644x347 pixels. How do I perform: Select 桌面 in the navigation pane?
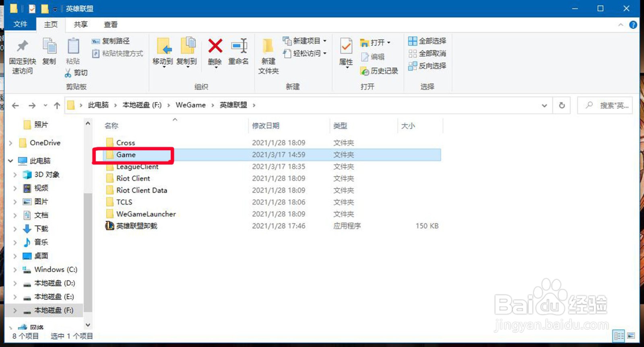click(41, 256)
